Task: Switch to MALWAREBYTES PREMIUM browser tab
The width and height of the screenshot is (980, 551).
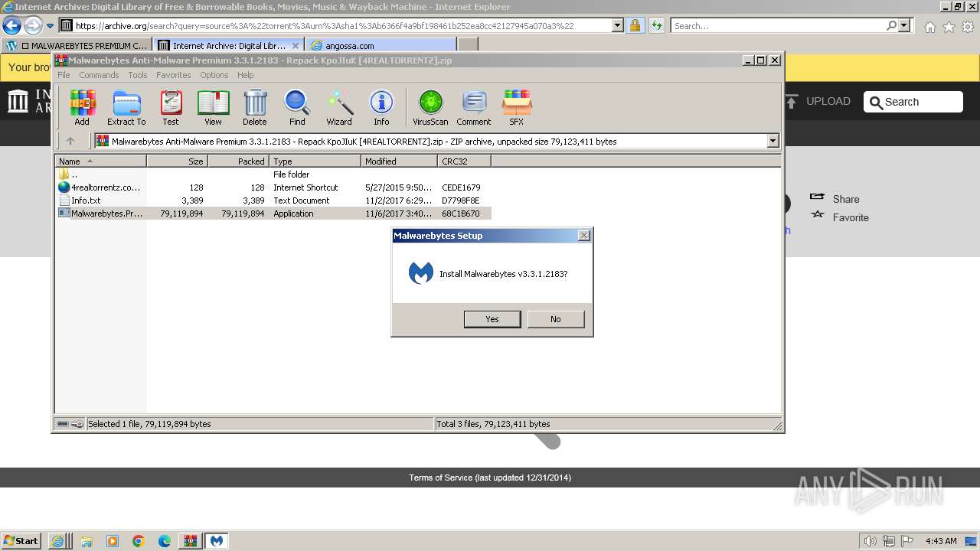Action: tap(77, 45)
